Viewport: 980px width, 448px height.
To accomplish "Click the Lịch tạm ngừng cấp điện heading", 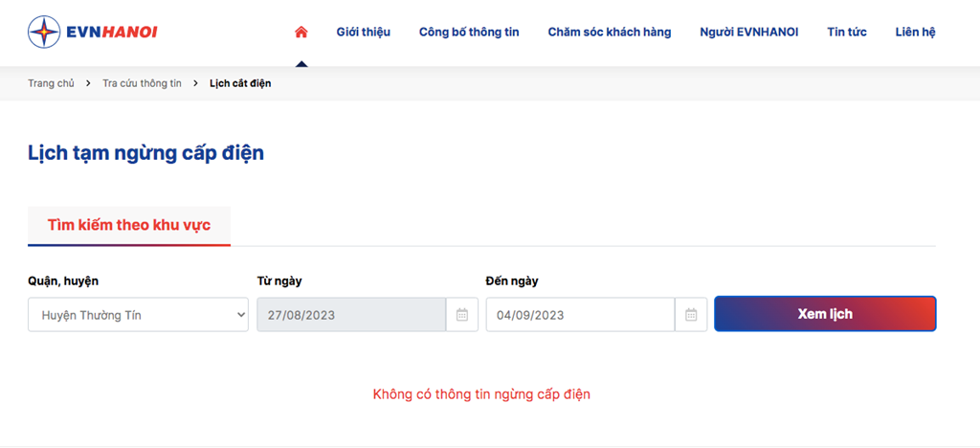I will tap(145, 153).
